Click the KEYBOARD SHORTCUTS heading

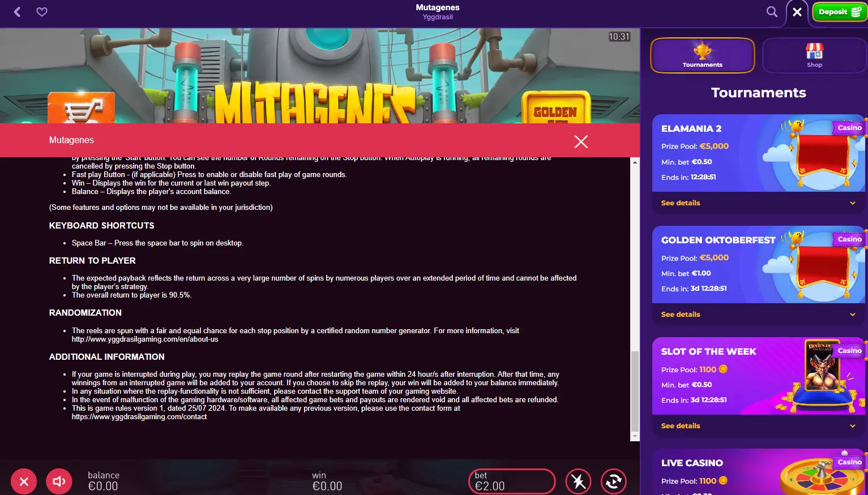click(102, 226)
